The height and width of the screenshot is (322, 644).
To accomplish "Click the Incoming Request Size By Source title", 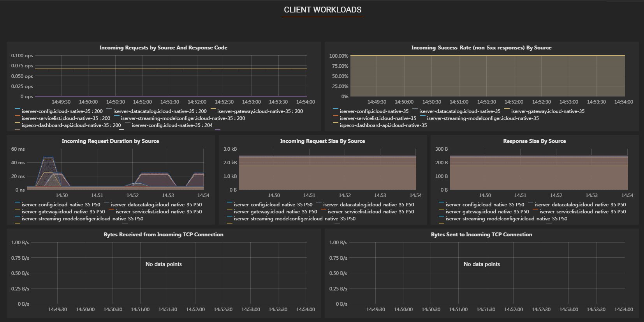I will (322, 141).
